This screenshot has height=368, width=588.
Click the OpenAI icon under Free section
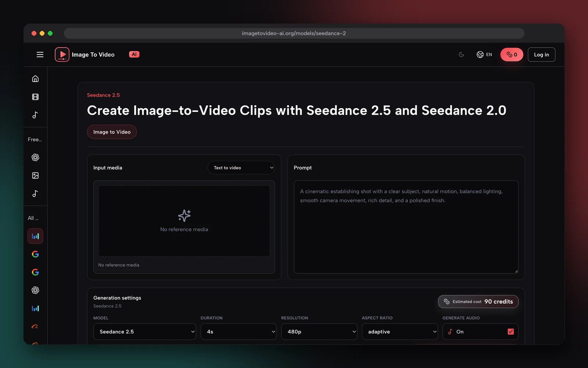(x=35, y=158)
